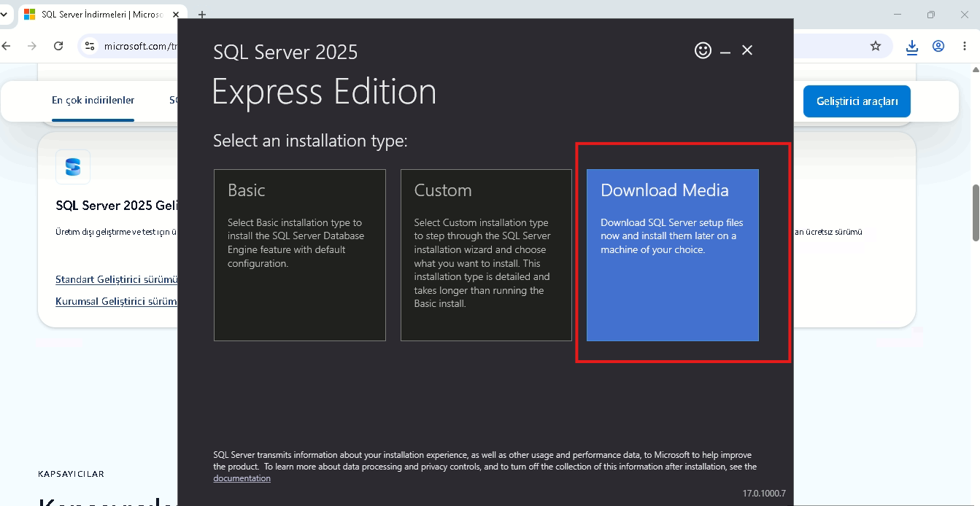This screenshot has height=506, width=980.
Task: Click the SQL Server product icon on webpage
Action: pos(73,167)
